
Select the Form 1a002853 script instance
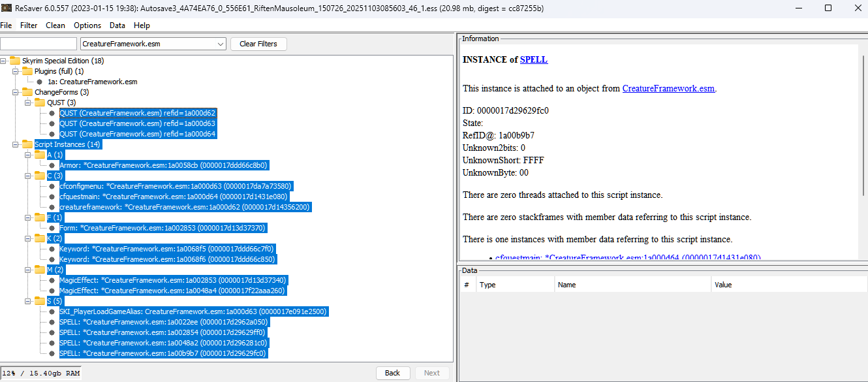163,228
